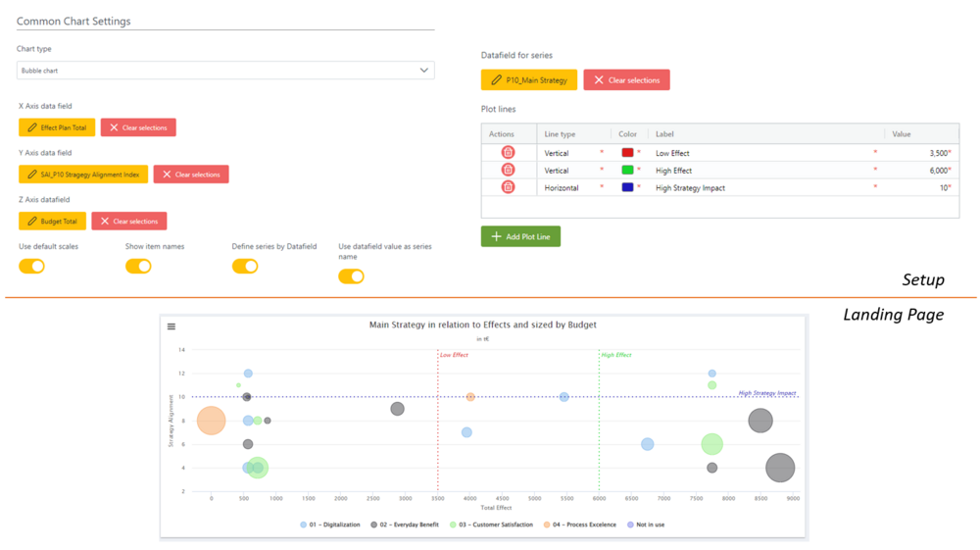Open the Chart type dropdown

pos(225,71)
